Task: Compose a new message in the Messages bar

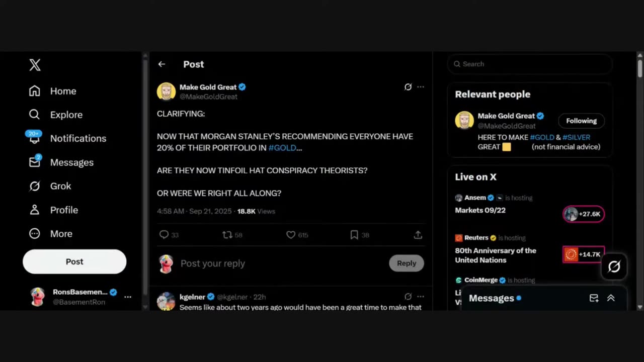Action: tap(594, 298)
